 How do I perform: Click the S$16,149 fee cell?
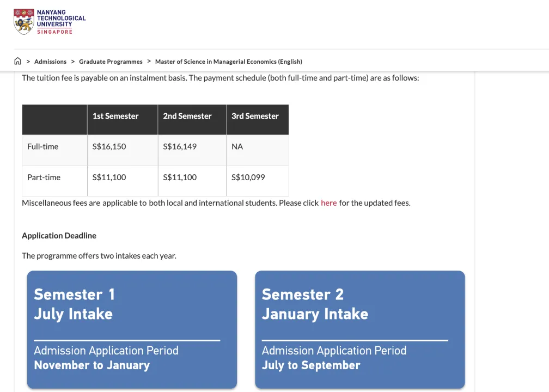[180, 146]
